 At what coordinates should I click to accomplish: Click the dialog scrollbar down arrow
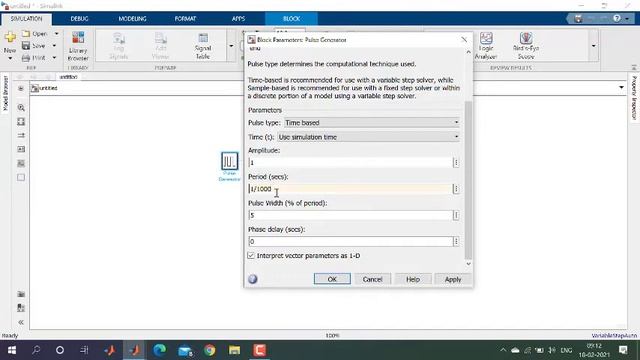(x=468, y=264)
